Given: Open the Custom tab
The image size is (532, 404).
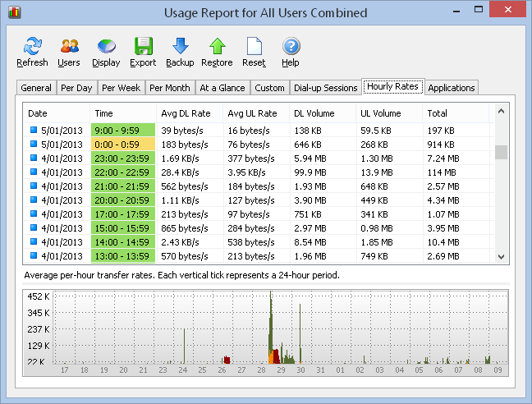Looking at the screenshot, I should click(x=270, y=88).
